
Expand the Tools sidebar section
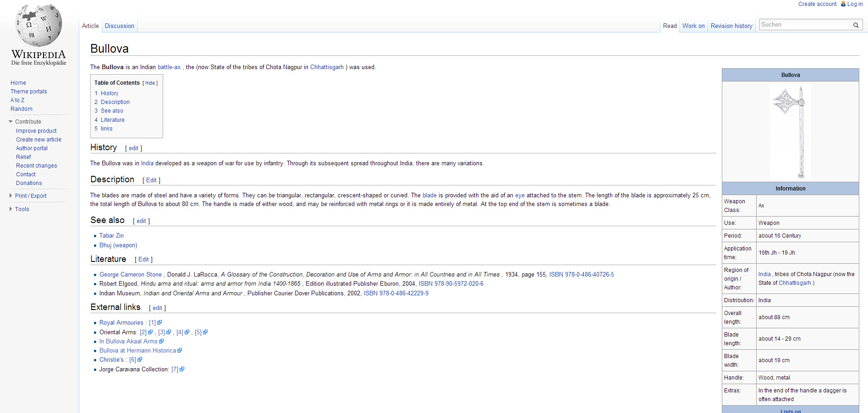click(11, 209)
